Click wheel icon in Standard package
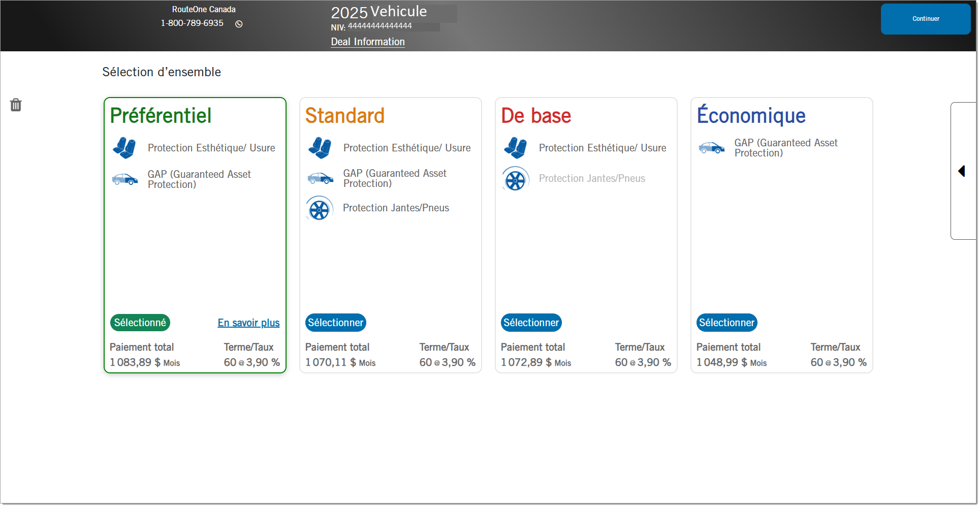Screen dimensions: 980x507 coord(320,208)
